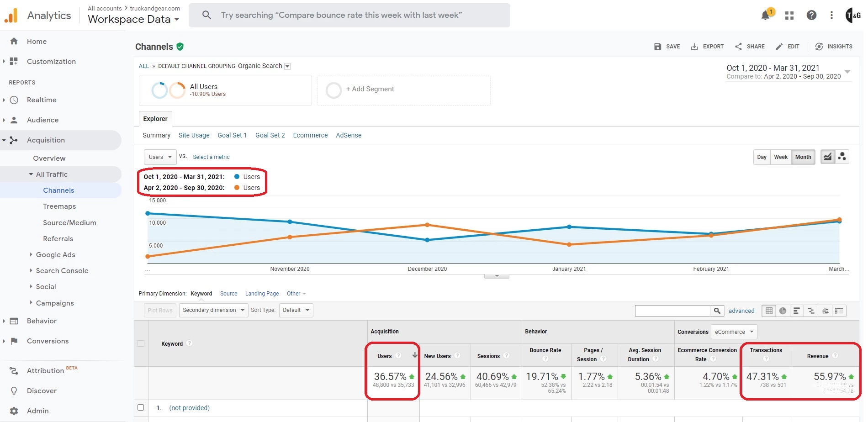
Task: Open the date range picker arrow
Action: pyautogui.click(x=847, y=72)
